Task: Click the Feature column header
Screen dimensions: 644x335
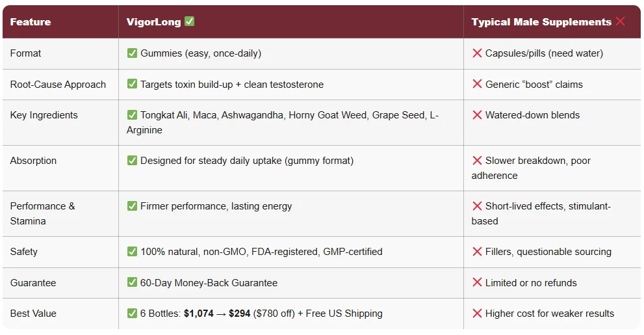Action: [x=31, y=22]
